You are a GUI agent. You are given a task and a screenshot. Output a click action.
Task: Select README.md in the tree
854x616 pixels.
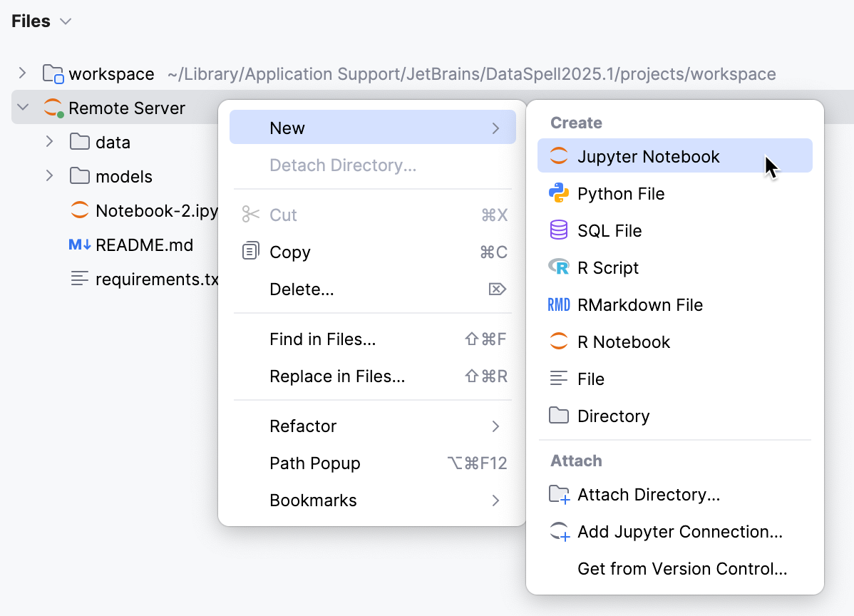144,245
